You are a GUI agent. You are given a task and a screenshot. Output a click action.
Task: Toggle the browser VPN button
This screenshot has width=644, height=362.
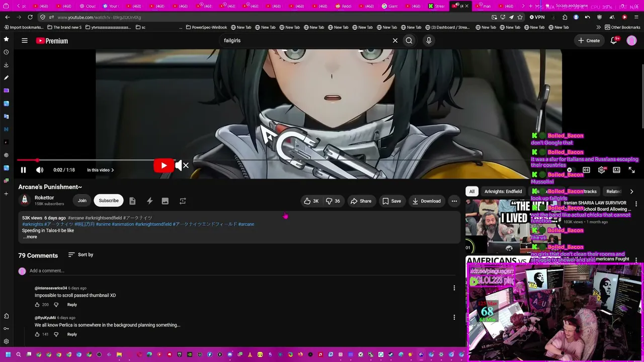coord(537,17)
